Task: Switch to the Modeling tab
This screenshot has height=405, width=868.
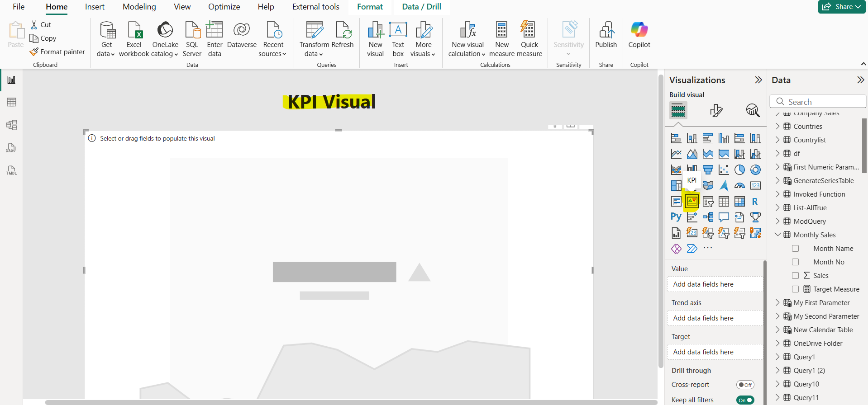Action: point(139,7)
